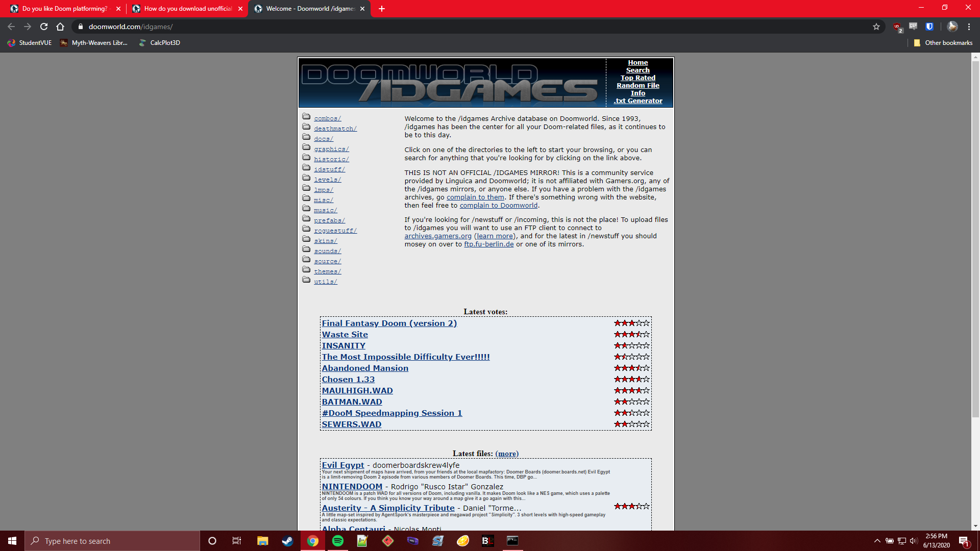
Task: Open Final Fantasy Doom (version 2)
Action: [389, 323]
